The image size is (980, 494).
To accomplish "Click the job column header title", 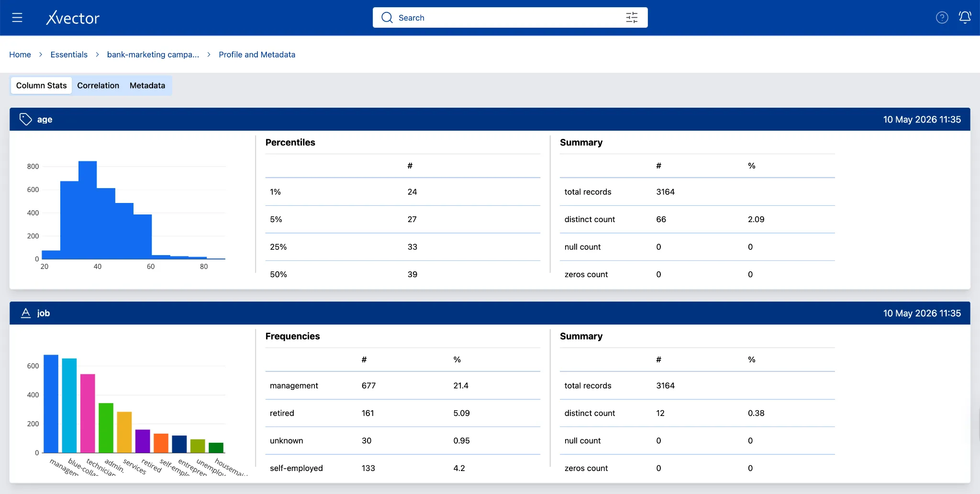I will tap(44, 313).
